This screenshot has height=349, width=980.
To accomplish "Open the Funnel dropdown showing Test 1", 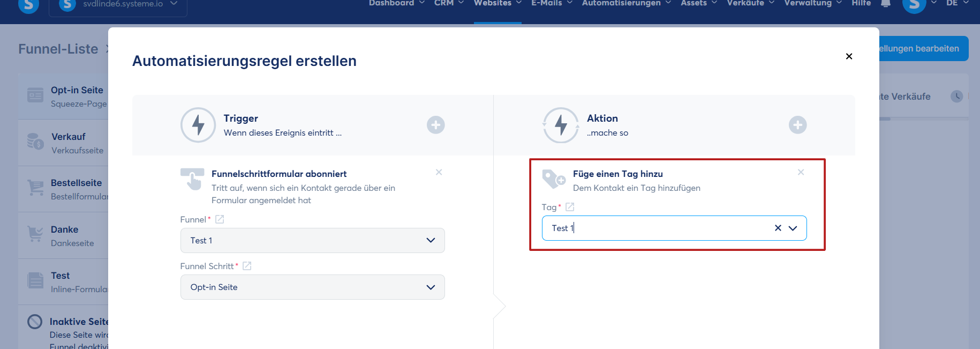I will (x=312, y=240).
